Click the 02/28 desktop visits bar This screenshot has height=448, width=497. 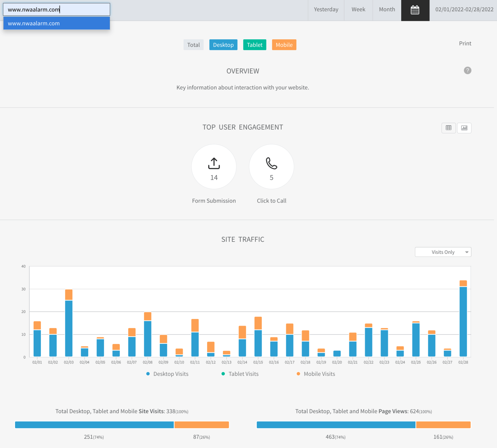click(463, 322)
